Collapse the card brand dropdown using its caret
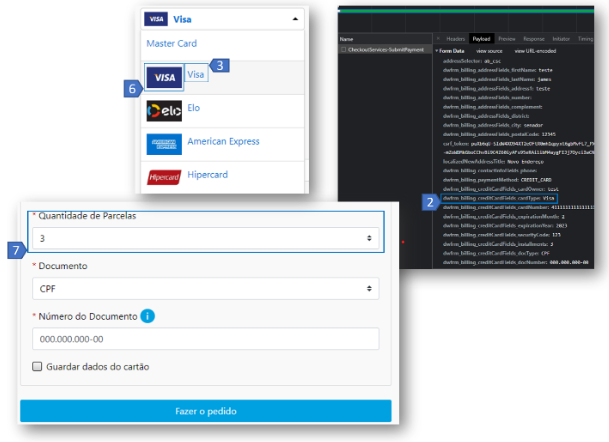Image resolution: width=609 pixels, height=442 pixels. (295, 19)
